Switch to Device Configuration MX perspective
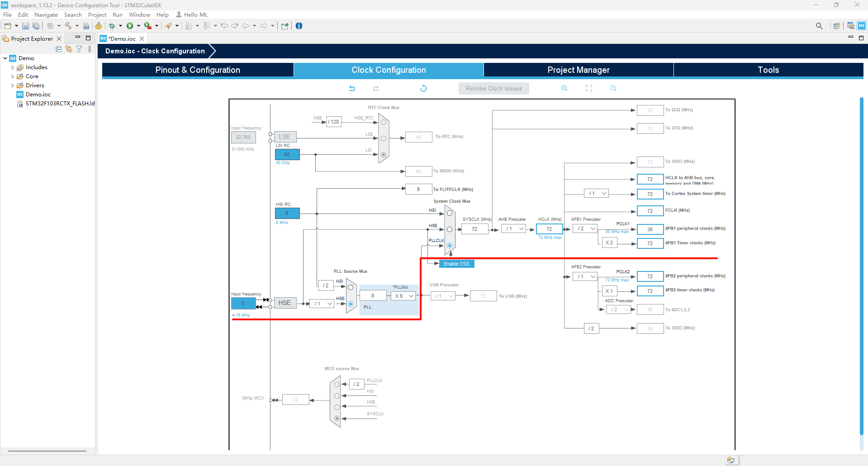The image size is (868, 466). [x=862, y=26]
